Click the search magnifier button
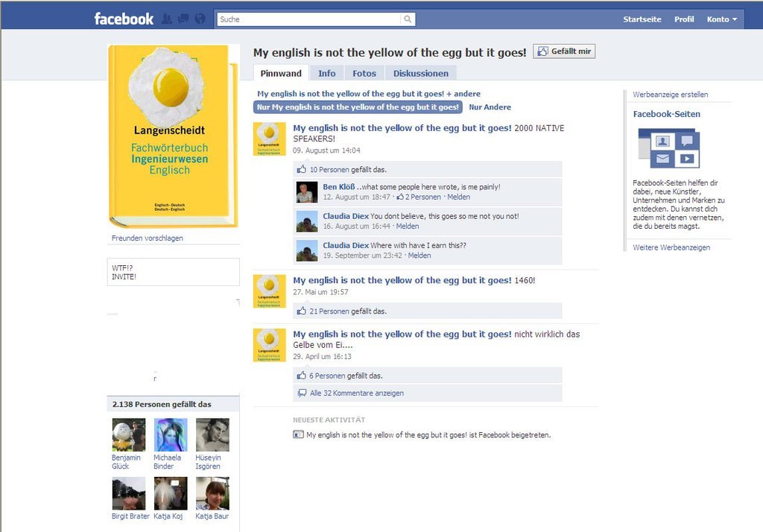This screenshot has height=532, width=763. 408,19
